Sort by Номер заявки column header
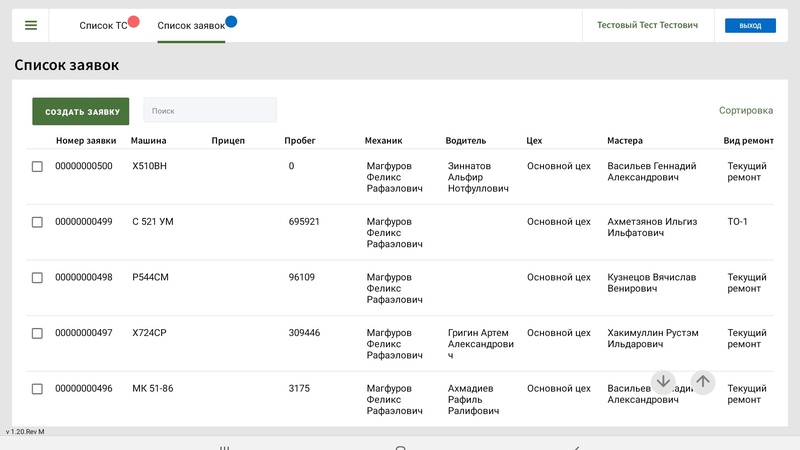This screenshot has width=800, height=450. (86, 141)
